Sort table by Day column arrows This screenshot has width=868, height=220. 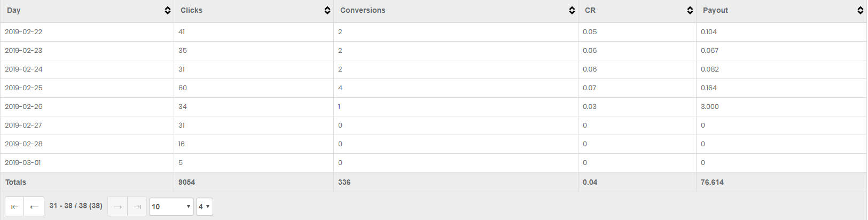click(168, 11)
